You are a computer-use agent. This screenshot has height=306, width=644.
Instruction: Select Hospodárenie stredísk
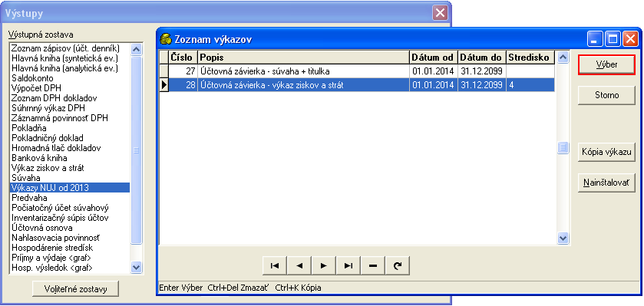tap(70, 248)
